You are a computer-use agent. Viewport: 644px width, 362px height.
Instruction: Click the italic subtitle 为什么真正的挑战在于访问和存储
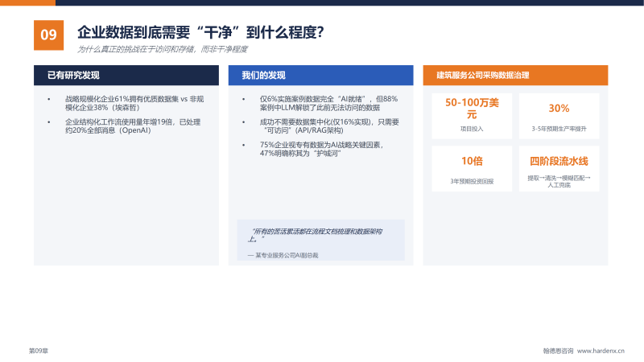pyautogui.click(x=163, y=49)
